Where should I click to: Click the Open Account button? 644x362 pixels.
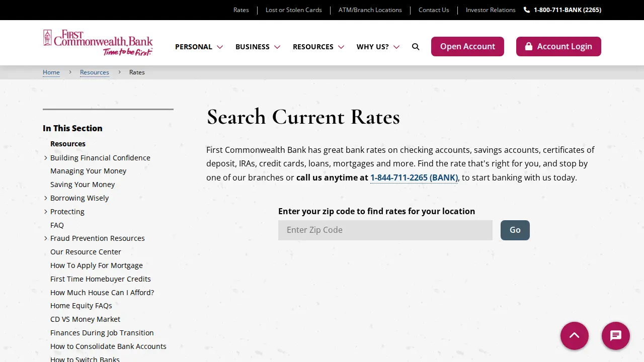467,46
